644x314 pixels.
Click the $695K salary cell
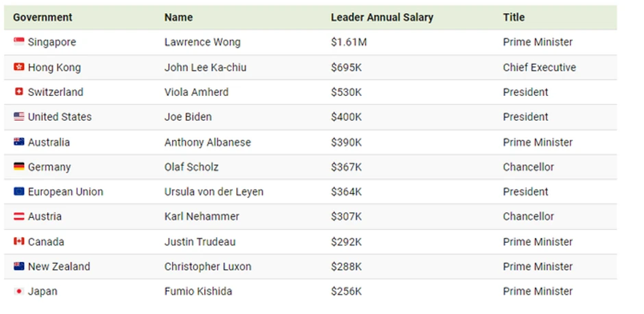tap(347, 67)
